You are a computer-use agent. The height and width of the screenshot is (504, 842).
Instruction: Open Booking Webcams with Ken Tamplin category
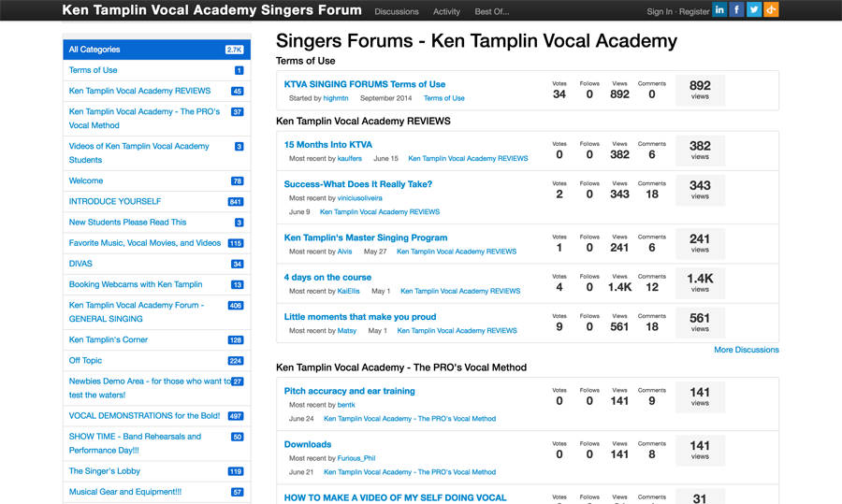click(136, 284)
